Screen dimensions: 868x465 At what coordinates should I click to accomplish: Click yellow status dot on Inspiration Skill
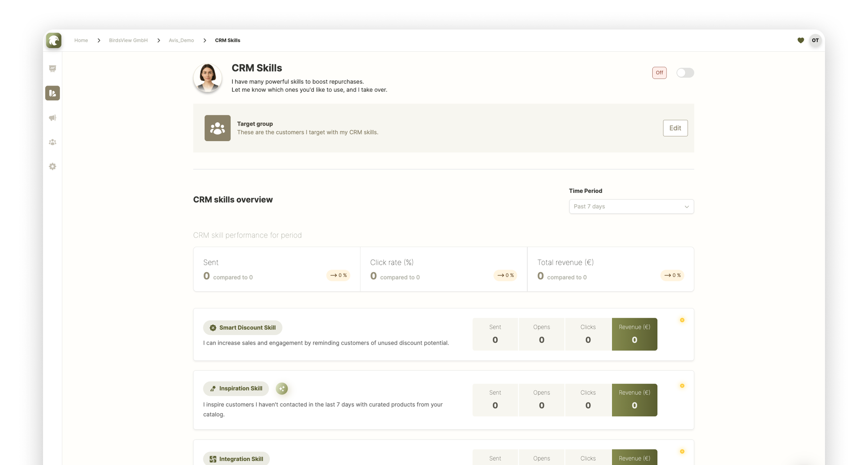(x=682, y=386)
